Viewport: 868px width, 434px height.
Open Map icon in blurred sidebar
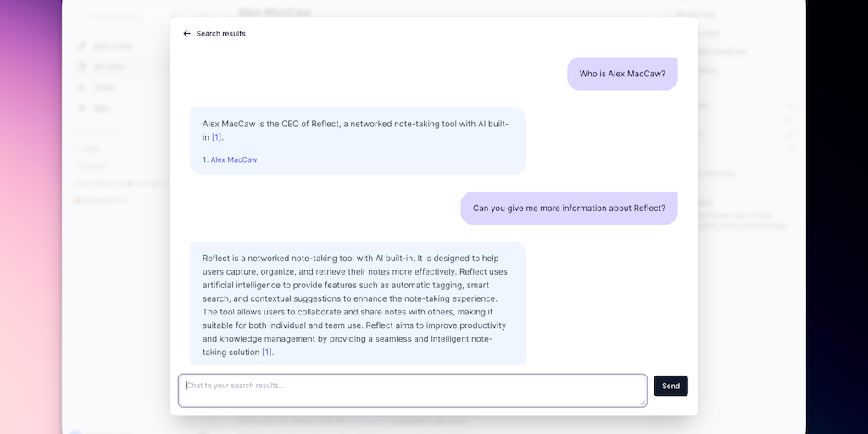(x=82, y=108)
